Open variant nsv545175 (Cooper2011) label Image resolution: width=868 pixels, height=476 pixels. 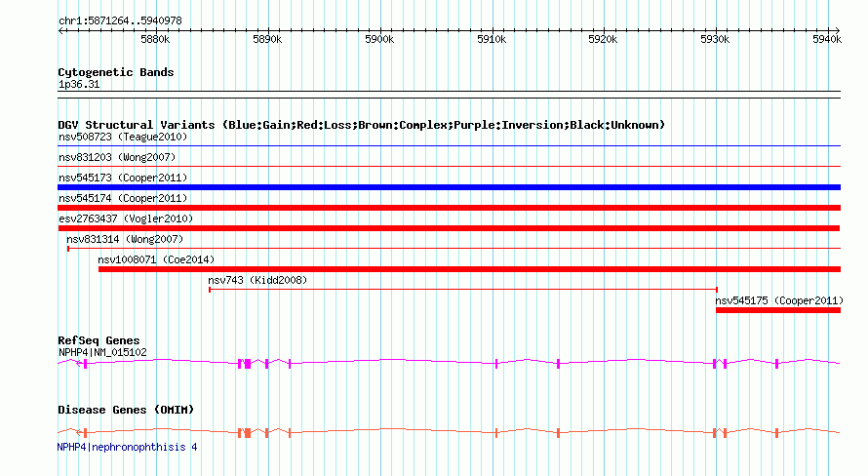coord(779,300)
